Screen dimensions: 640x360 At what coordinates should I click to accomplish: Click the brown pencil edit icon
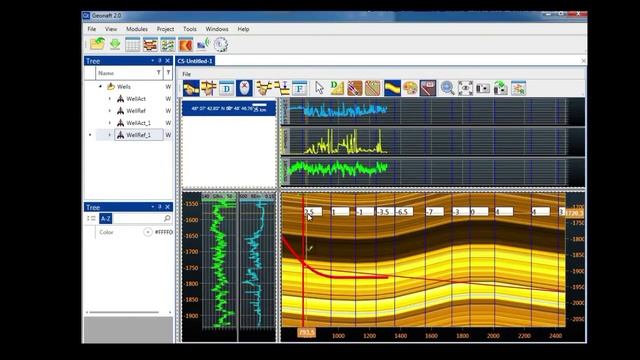point(355,88)
